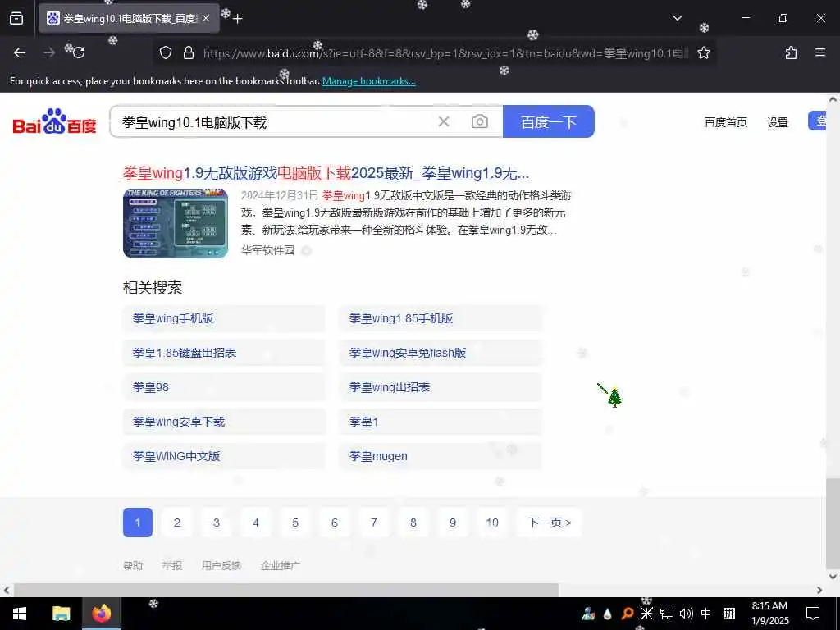840x630 pixels.
Task: Select related search 拳皇98
Action: [x=224, y=387]
